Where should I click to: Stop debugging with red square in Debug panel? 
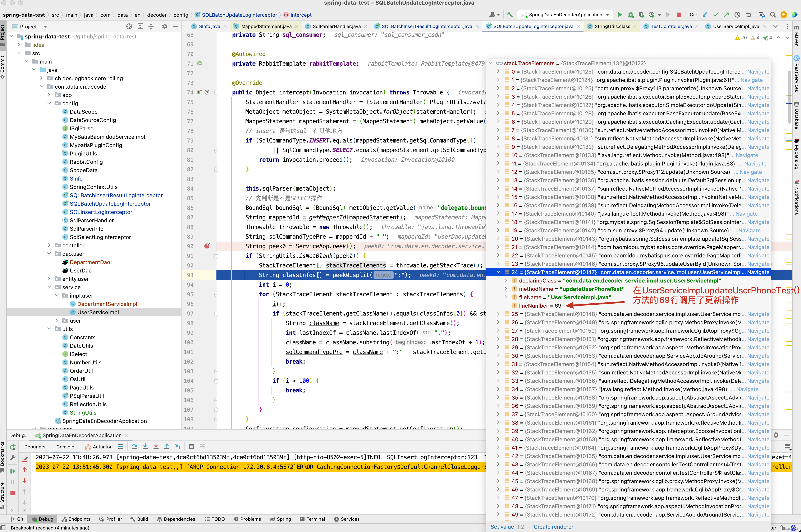(13, 493)
